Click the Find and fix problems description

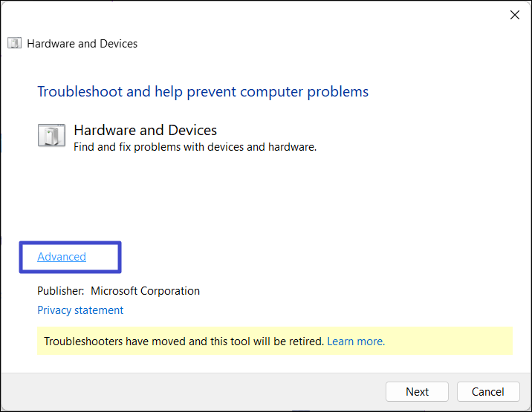click(x=195, y=147)
